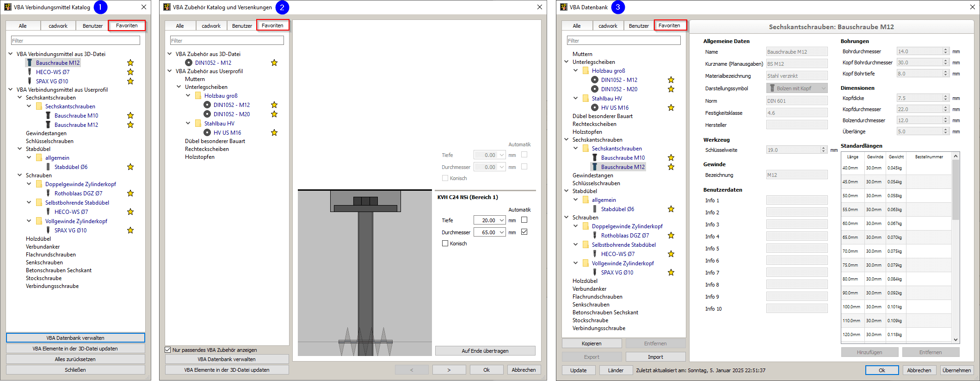Viewport: 980px width, 381px height.
Task: Select the Alle tab in Verbindungsmittel Katalog
Action: pos(23,26)
